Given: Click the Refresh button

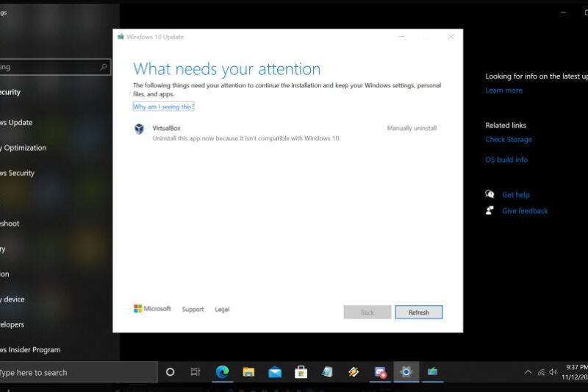Looking at the screenshot, I should tap(419, 312).
